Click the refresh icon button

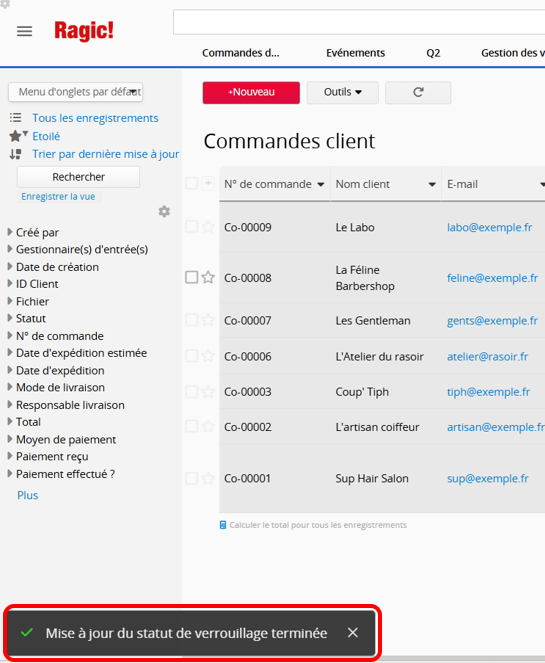pos(418,92)
